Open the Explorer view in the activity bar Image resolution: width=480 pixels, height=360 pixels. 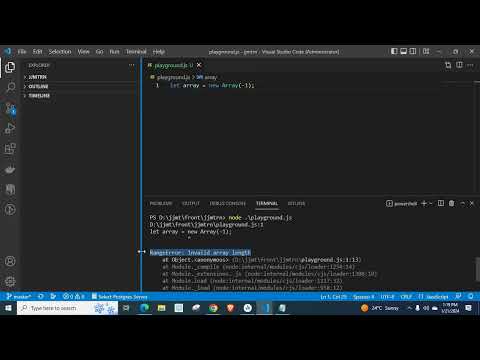pyautogui.click(x=10, y=67)
